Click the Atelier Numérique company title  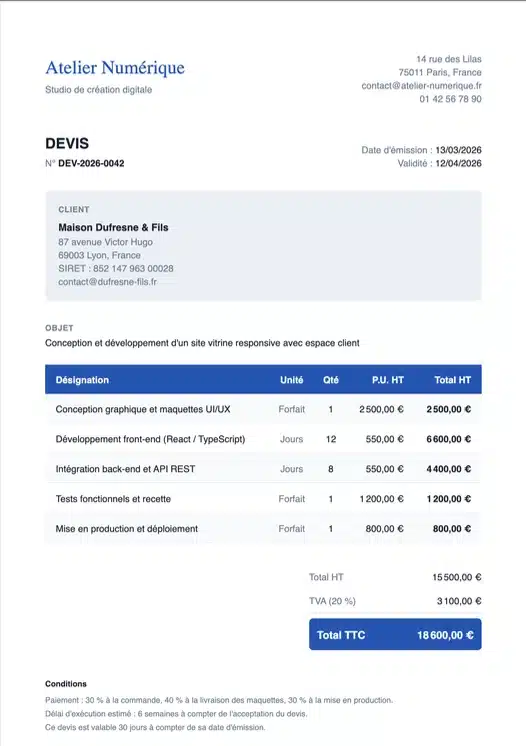[x=115, y=68]
